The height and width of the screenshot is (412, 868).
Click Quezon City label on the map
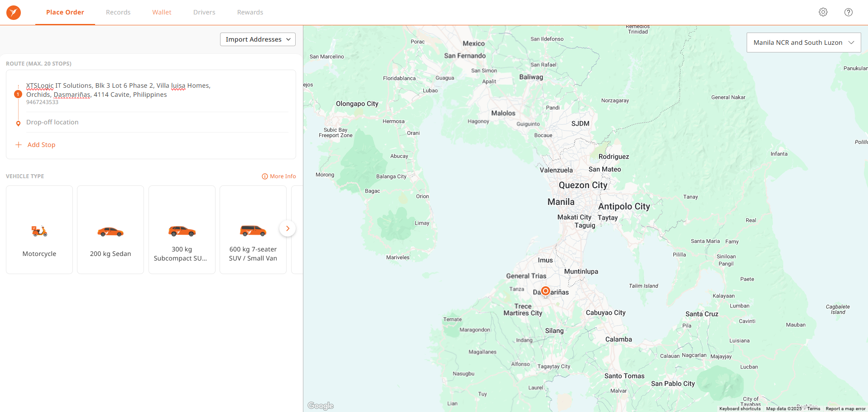pos(583,185)
